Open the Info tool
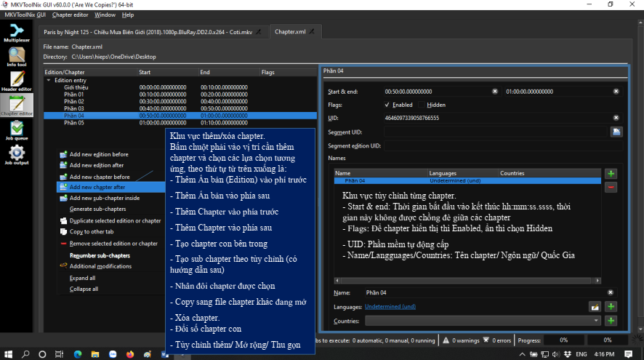 click(17, 57)
